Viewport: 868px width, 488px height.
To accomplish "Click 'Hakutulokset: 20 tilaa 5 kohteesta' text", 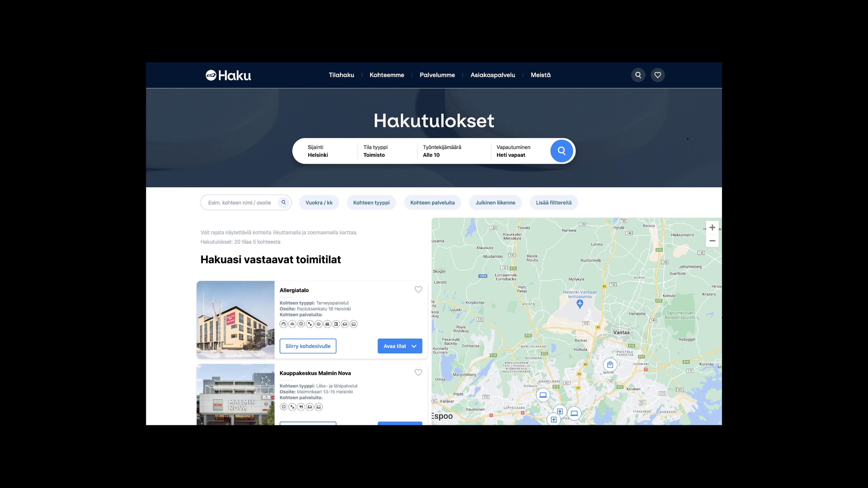I will pos(240,242).
